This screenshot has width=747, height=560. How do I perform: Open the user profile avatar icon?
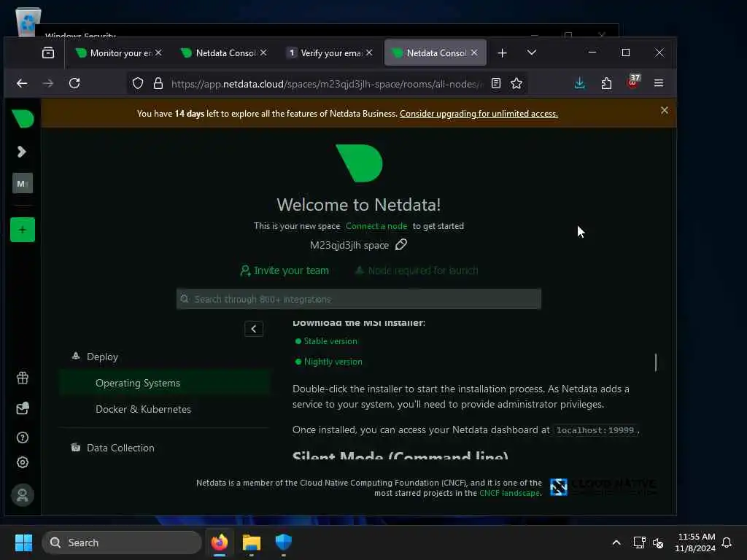point(23,495)
